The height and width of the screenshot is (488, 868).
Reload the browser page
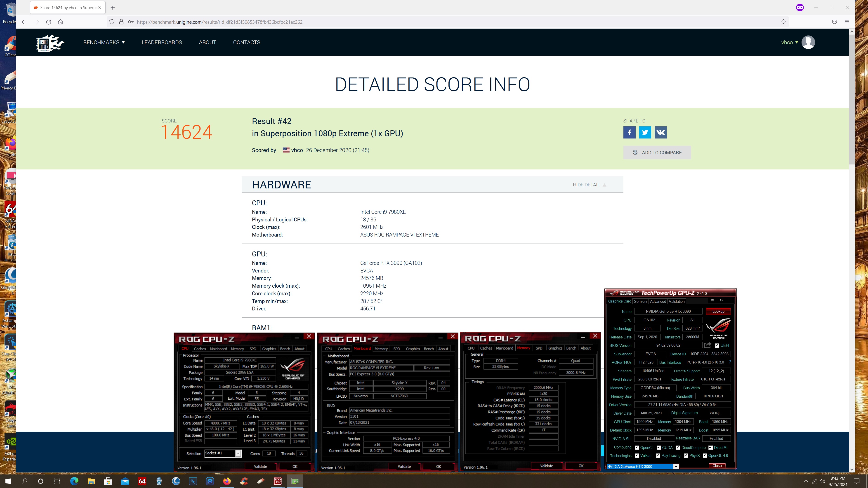click(49, 22)
